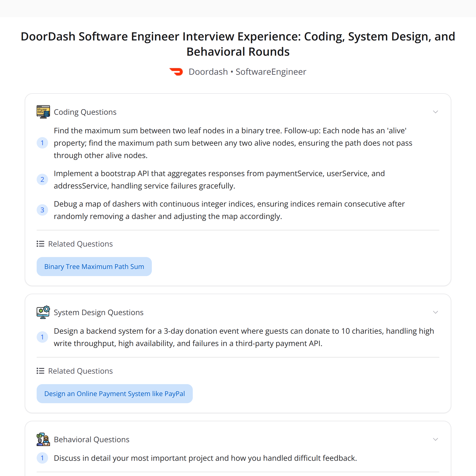Select the numbered badge 1 in Coding Questions
Image resolution: width=476 pixels, height=476 pixels.
coord(42,143)
